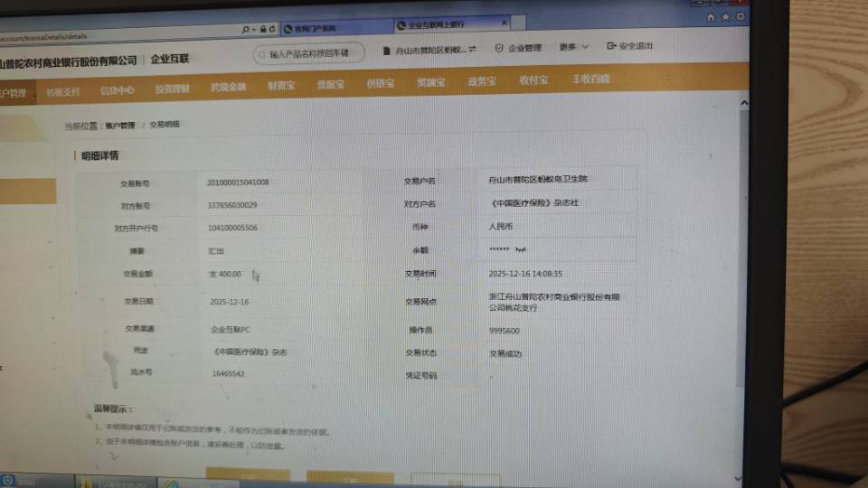Open the 转账支付 navigation menu
This screenshot has height=488, width=868.
(63, 91)
